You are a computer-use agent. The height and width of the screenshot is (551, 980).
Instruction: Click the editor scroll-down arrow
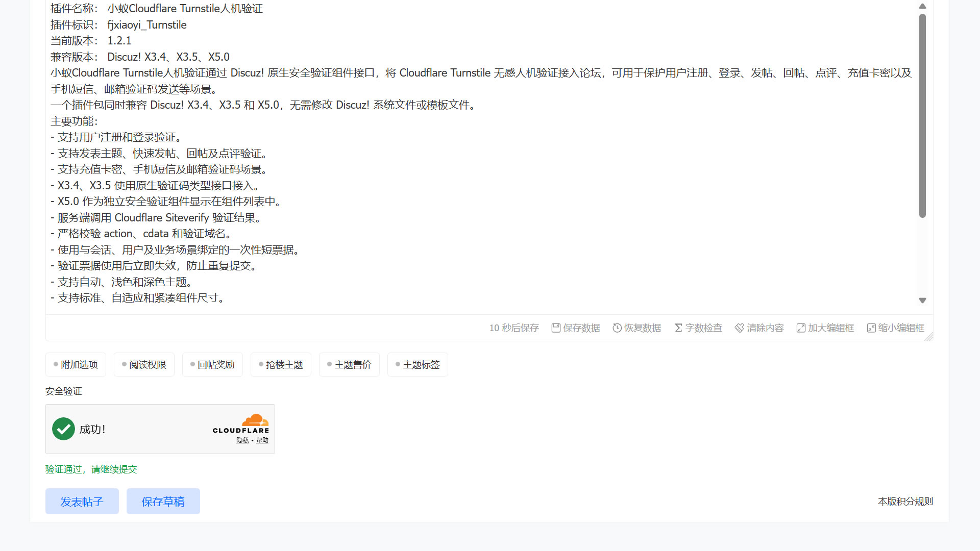[922, 300]
